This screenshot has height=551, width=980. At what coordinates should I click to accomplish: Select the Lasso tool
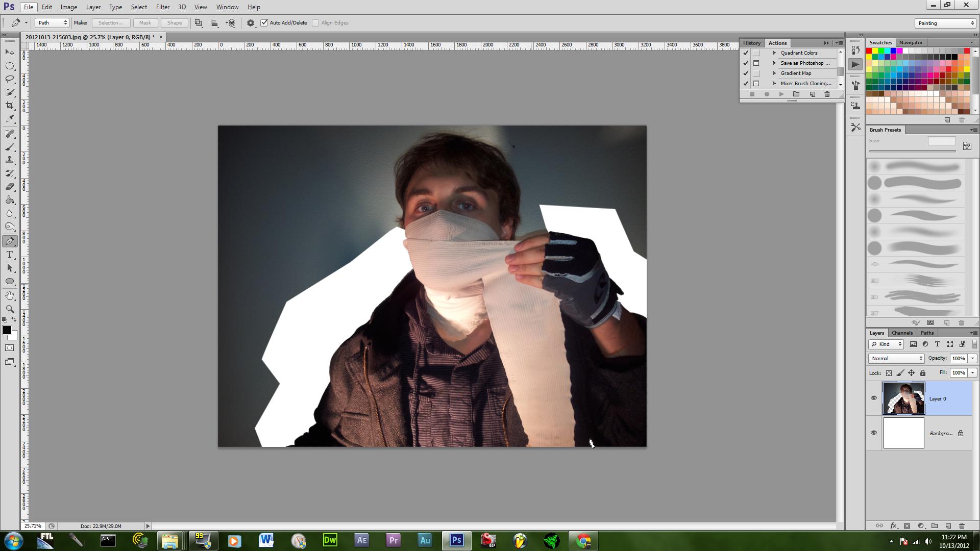coord(10,79)
